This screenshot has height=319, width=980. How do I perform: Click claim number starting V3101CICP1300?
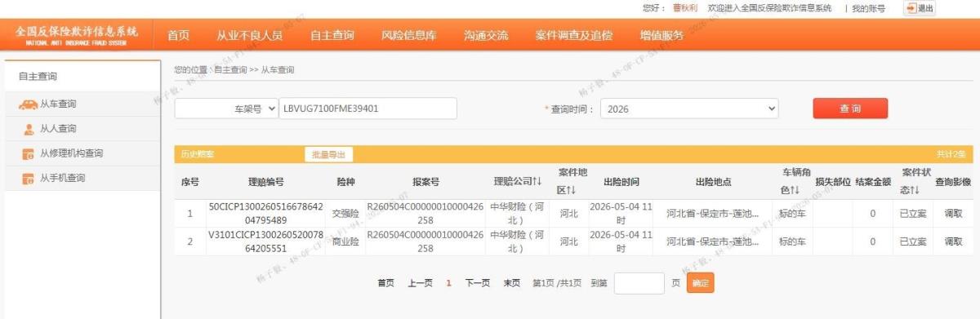click(265, 241)
